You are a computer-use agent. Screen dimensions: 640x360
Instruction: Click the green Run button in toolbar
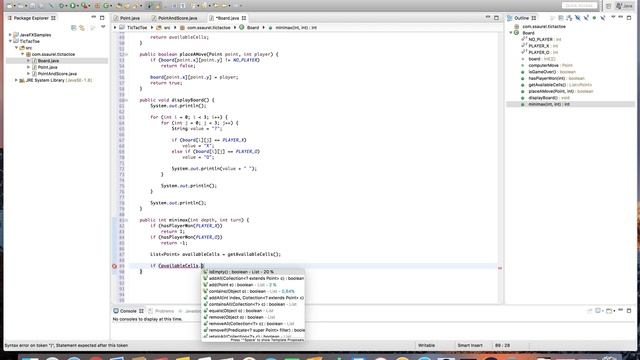pyautogui.click(x=72, y=6)
